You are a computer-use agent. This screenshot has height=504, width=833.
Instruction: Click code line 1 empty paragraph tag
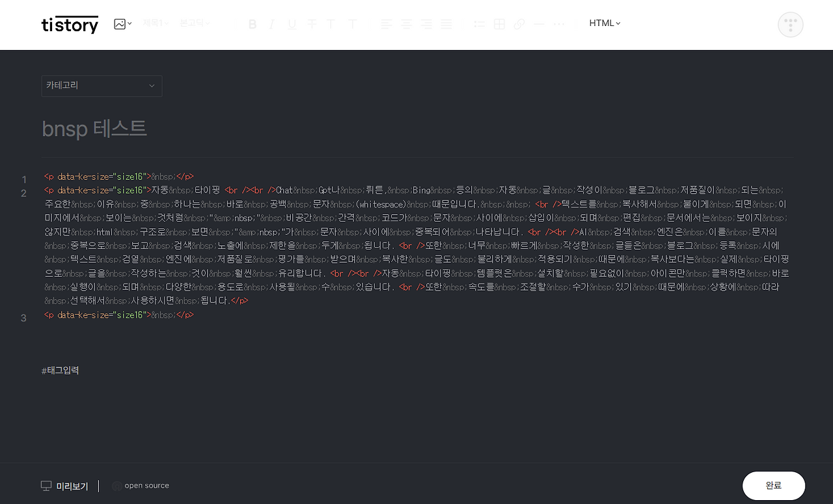coord(119,176)
